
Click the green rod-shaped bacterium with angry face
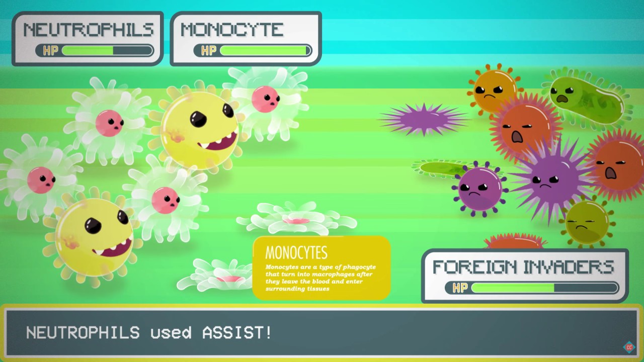pos(586,98)
